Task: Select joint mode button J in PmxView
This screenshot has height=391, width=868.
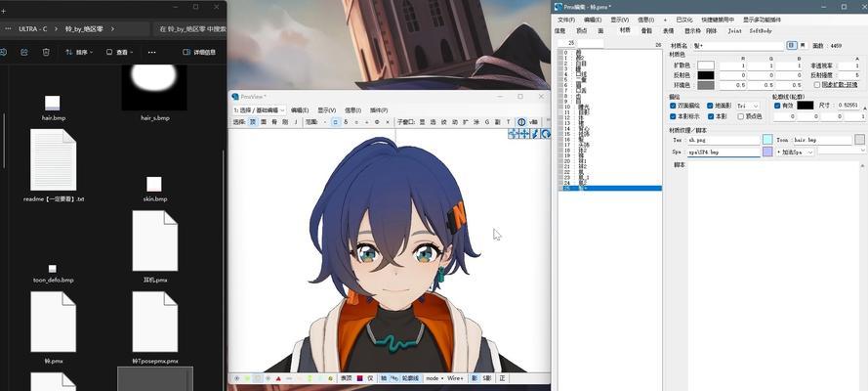Action: pyautogui.click(x=296, y=122)
